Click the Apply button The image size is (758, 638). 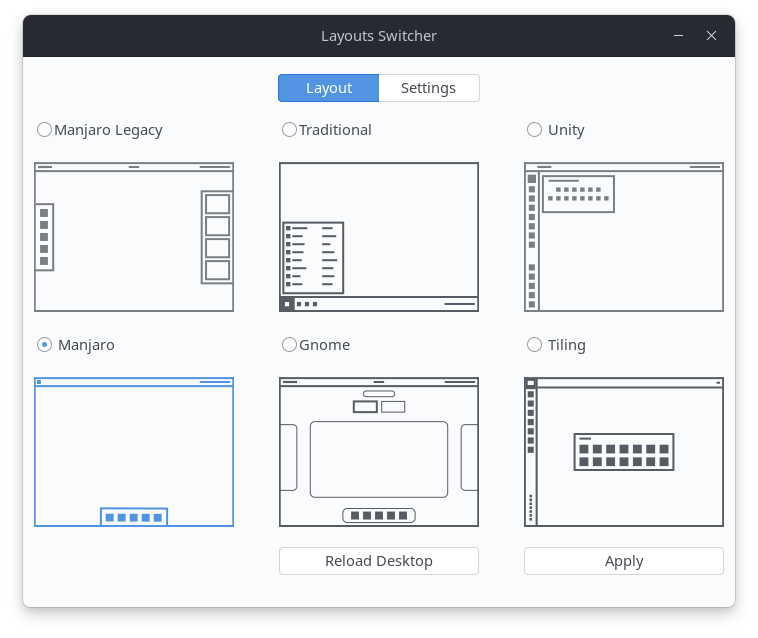click(x=624, y=561)
